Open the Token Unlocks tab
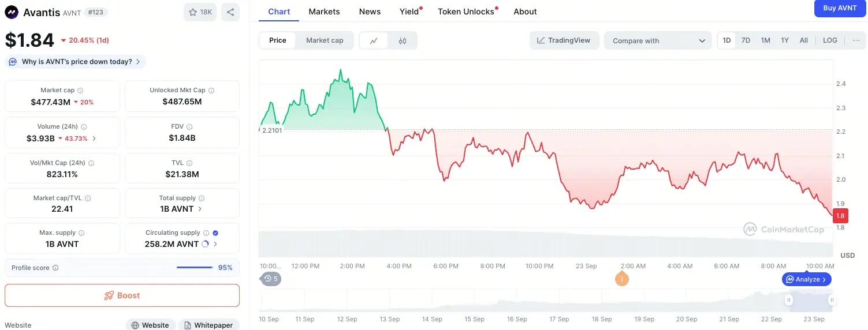868x330 pixels. pos(467,12)
